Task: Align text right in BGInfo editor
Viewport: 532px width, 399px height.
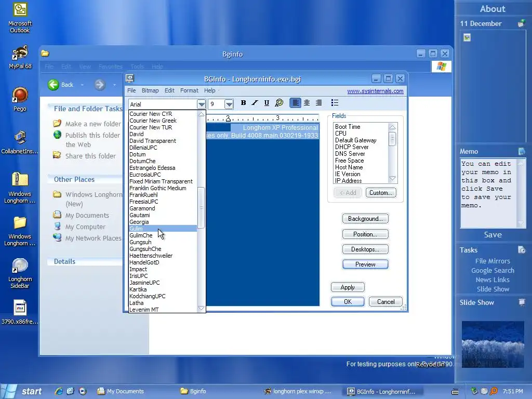Action: pos(319,103)
